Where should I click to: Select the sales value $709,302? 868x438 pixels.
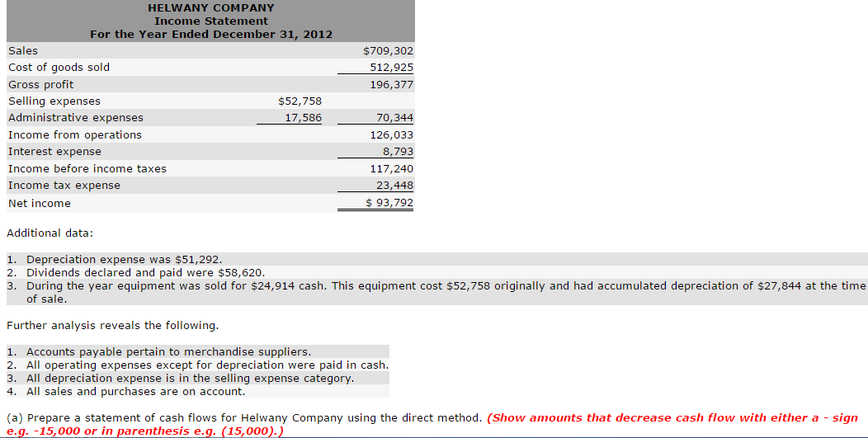point(388,51)
